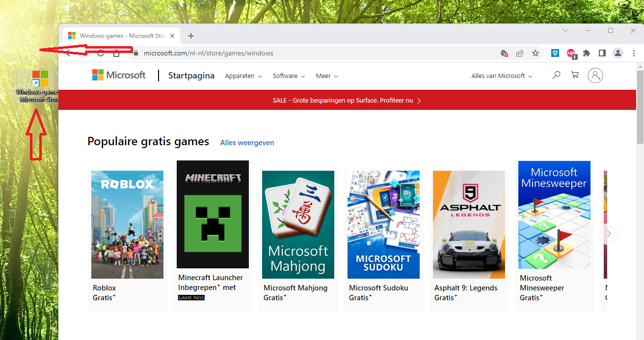Image resolution: width=644 pixels, height=340 pixels.
Task: Share this page via share icon
Action: 520,53
